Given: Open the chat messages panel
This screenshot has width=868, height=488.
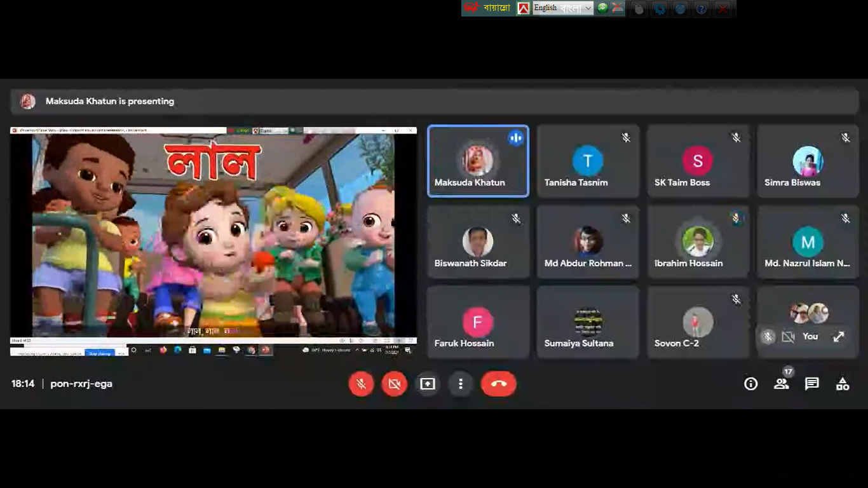Looking at the screenshot, I should (811, 384).
